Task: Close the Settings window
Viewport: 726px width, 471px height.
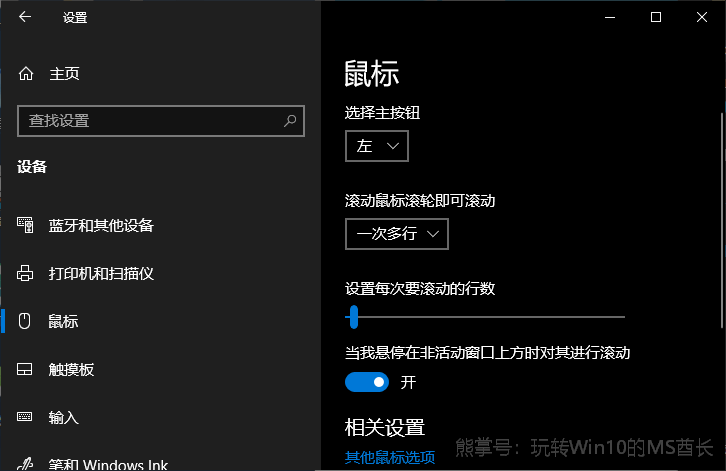Action: click(x=702, y=17)
